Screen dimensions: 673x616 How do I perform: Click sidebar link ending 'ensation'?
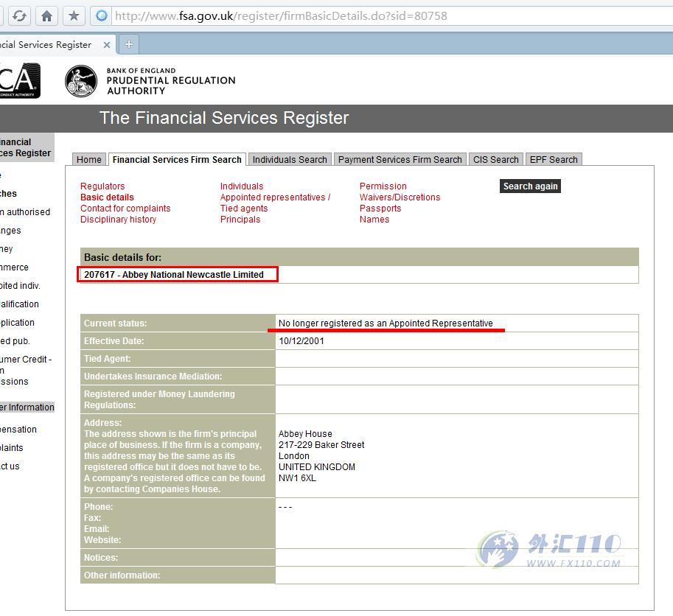(x=18, y=430)
